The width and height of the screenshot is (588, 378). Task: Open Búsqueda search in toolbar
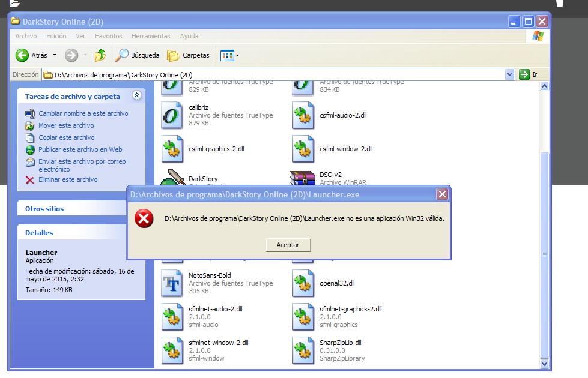(x=137, y=55)
